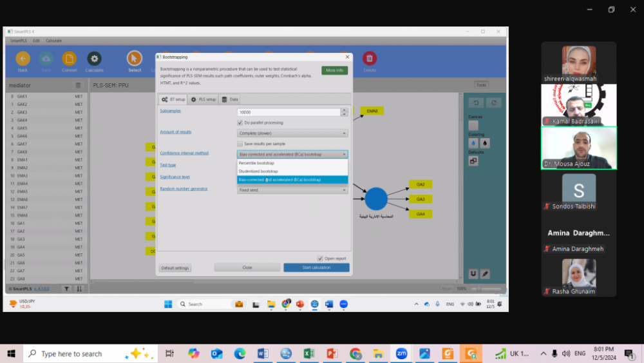Image resolution: width=644 pixels, height=363 pixels.
Task: Select the Dr. Mousa Ajouz video thumbnail
Action: coord(579,148)
